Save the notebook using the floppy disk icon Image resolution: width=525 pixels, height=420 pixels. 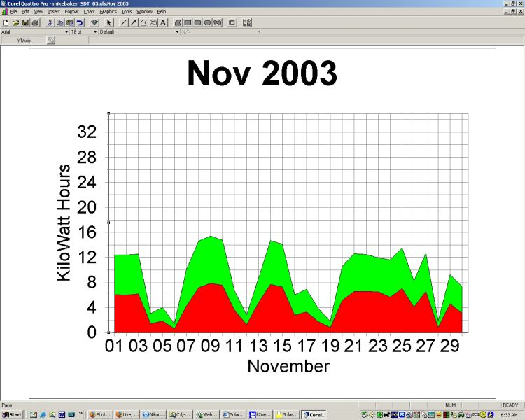[x=25, y=22]
